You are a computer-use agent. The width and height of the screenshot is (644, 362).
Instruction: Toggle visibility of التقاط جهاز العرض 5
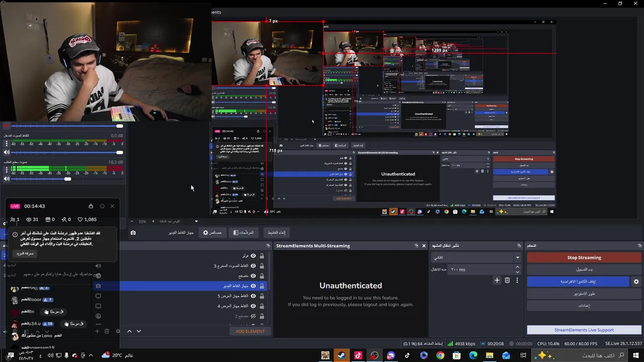point(253,296)
